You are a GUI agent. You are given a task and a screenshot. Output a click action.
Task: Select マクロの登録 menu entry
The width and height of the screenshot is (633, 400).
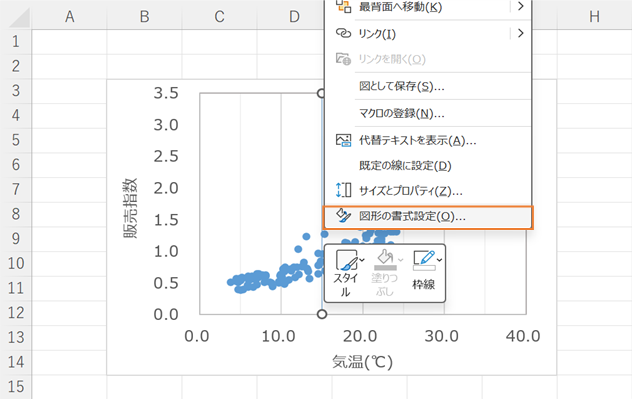pos(402,113)
